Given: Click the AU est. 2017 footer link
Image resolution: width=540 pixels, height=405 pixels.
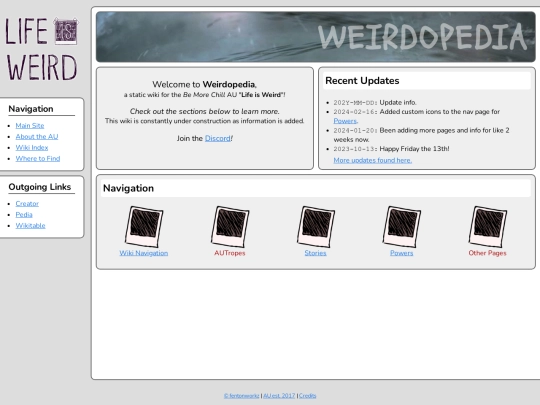Looking at the screenshot, I should (x=279, y=396).
